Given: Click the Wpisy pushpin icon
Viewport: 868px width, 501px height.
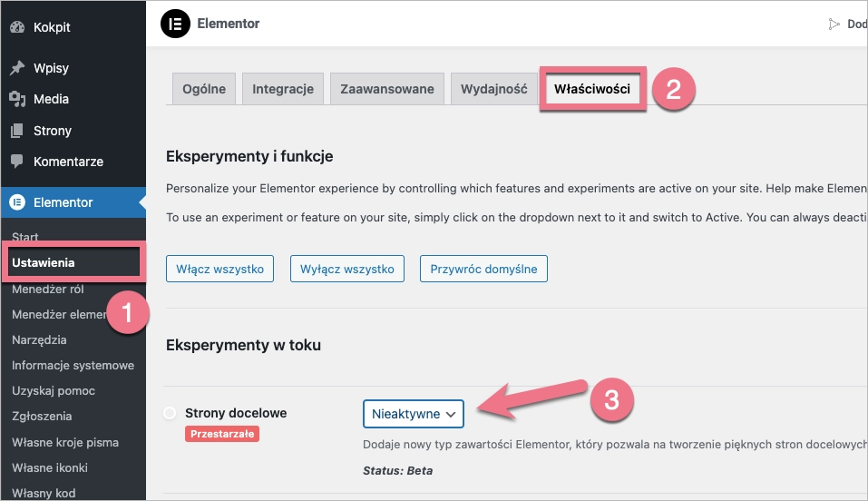Looking at the screenshot, I should point(16,68).
